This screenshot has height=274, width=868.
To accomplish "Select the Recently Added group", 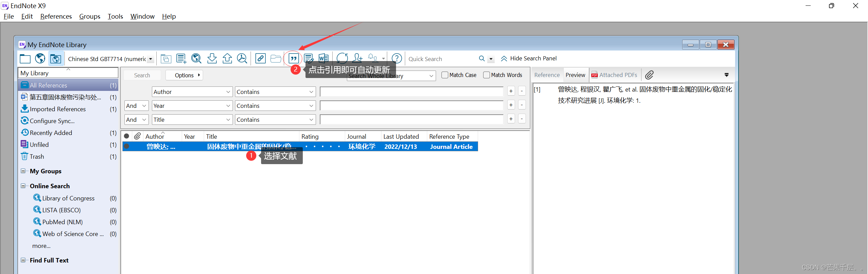I will pyautogui.click(x=68, y=133).
